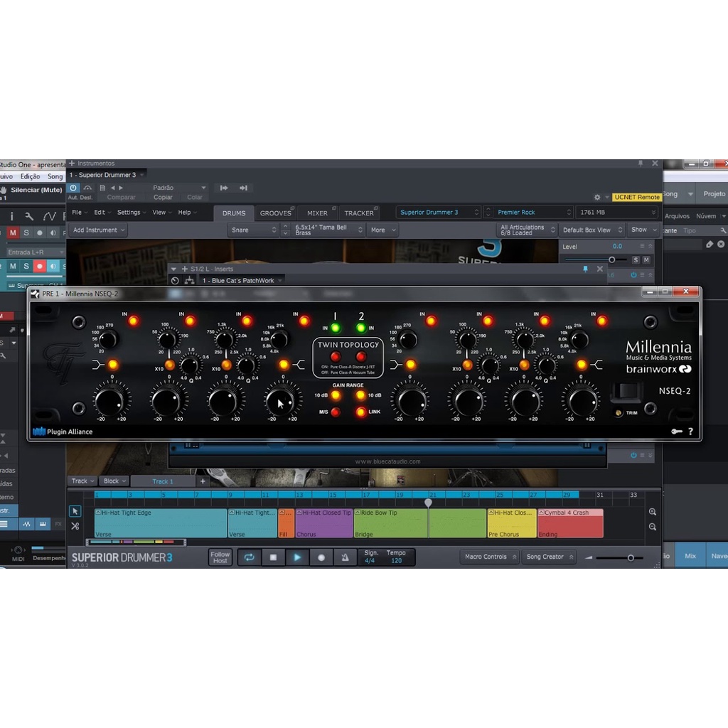The width and height of the screenshot is (728, 728).
Task: Open the preset file icon in plugin header
Action: coord(102,188)
